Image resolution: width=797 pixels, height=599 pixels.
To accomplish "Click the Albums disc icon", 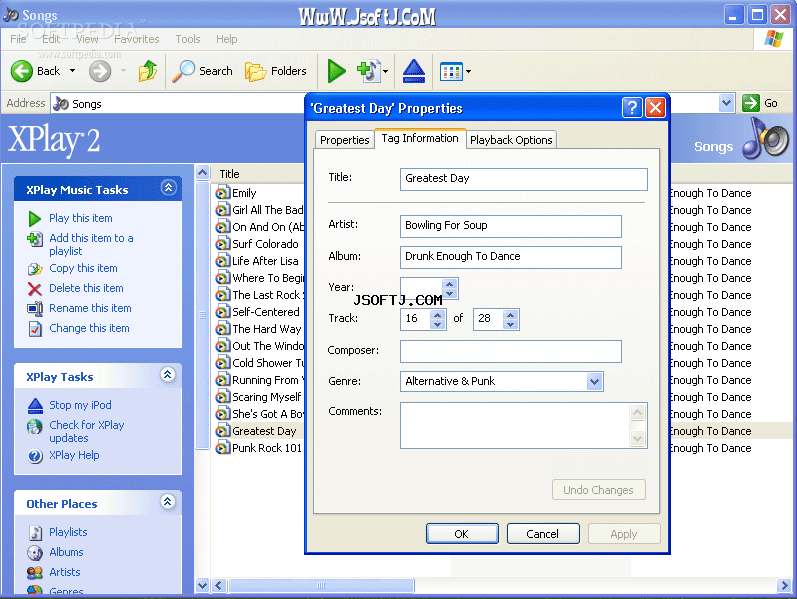I will 35,553.
